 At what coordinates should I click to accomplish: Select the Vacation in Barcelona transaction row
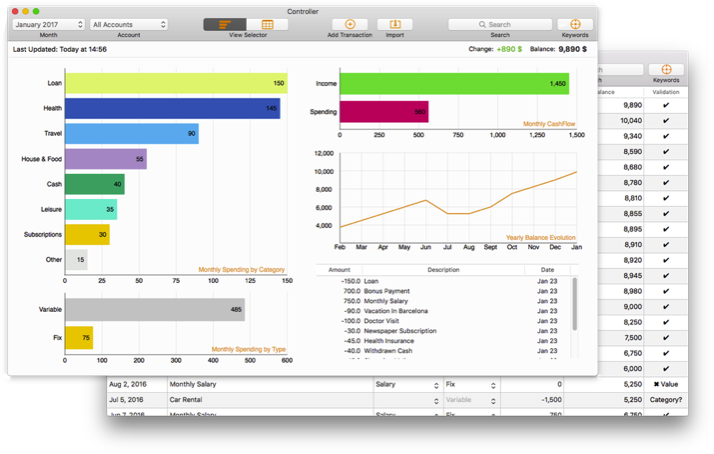point(444,311)
